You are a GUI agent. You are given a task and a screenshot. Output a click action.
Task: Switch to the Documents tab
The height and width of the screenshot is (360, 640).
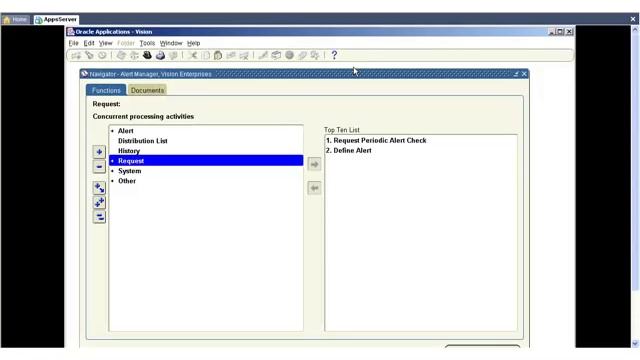click(x=147, y=90)
